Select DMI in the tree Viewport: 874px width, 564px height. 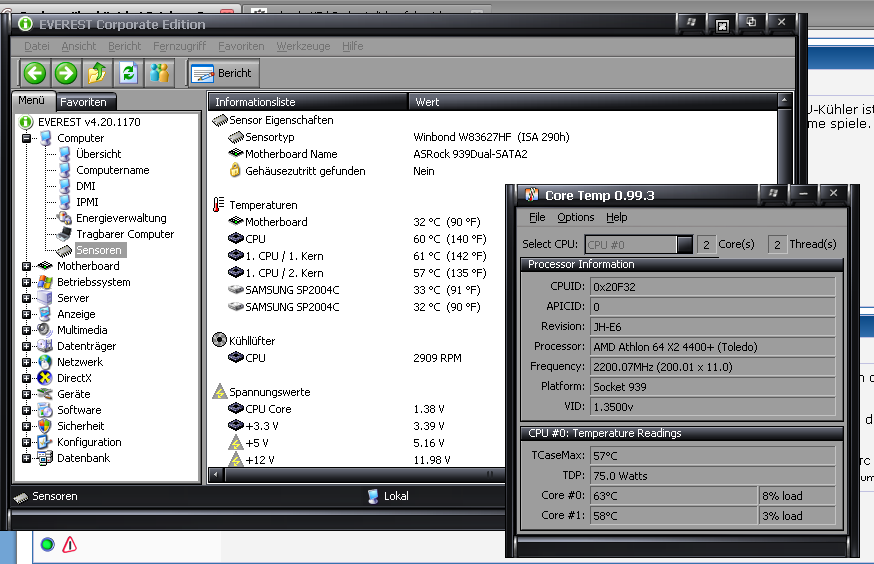[x=86, y=186]
